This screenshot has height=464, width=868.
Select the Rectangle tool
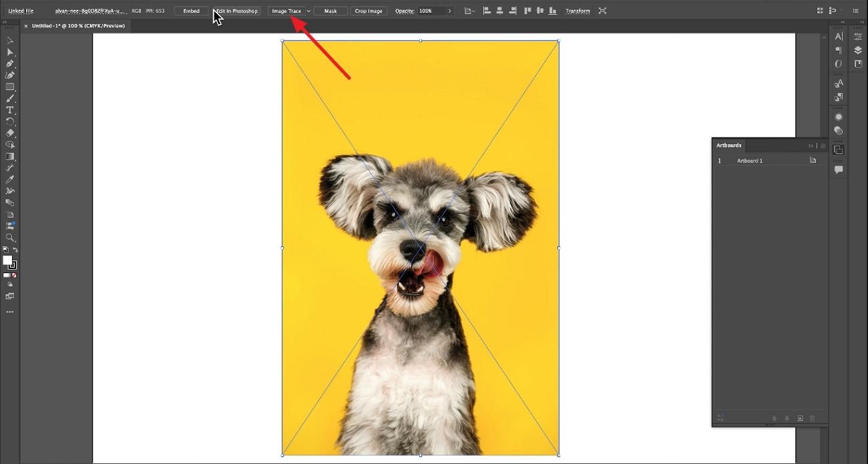9,87
